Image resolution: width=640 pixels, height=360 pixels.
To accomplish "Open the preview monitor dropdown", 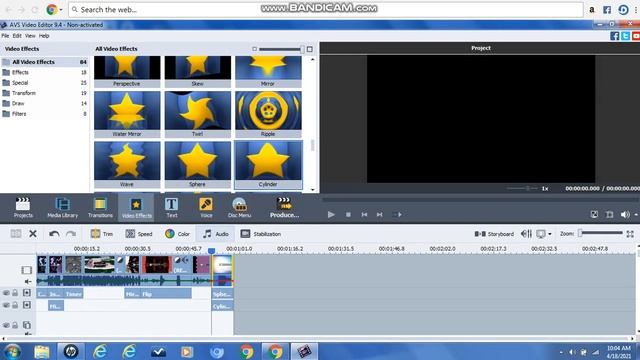I will pyautogui.click(x=544, y=234).
